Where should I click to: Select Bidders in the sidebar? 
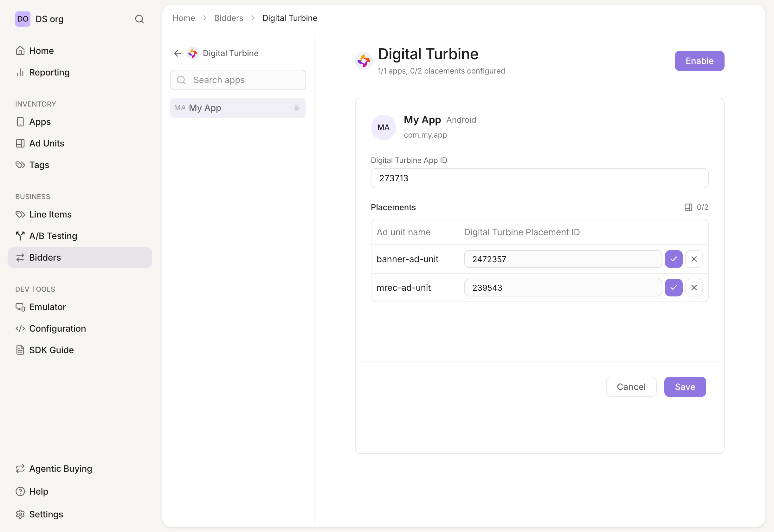click(80, 257)
